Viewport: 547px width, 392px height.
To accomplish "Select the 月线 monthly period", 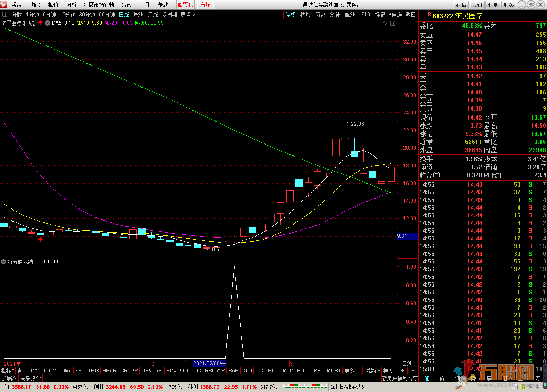I will pos(153,15).
